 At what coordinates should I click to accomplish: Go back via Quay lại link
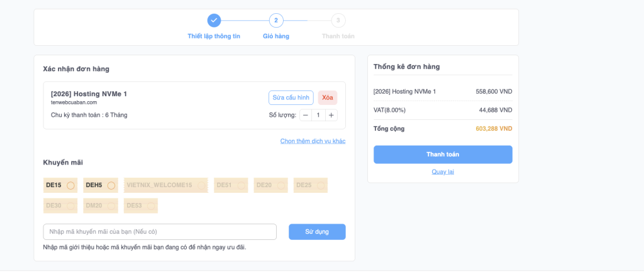coord(443,171)
